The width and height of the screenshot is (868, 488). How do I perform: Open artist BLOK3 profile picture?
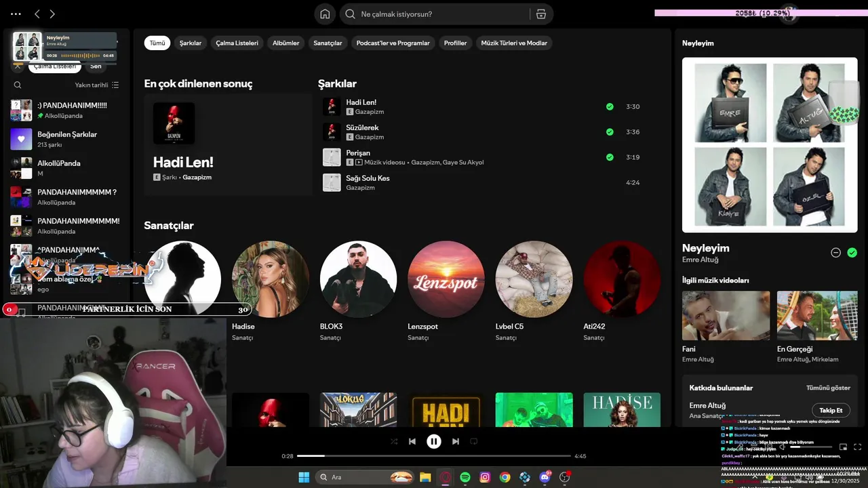click(358, 279)
